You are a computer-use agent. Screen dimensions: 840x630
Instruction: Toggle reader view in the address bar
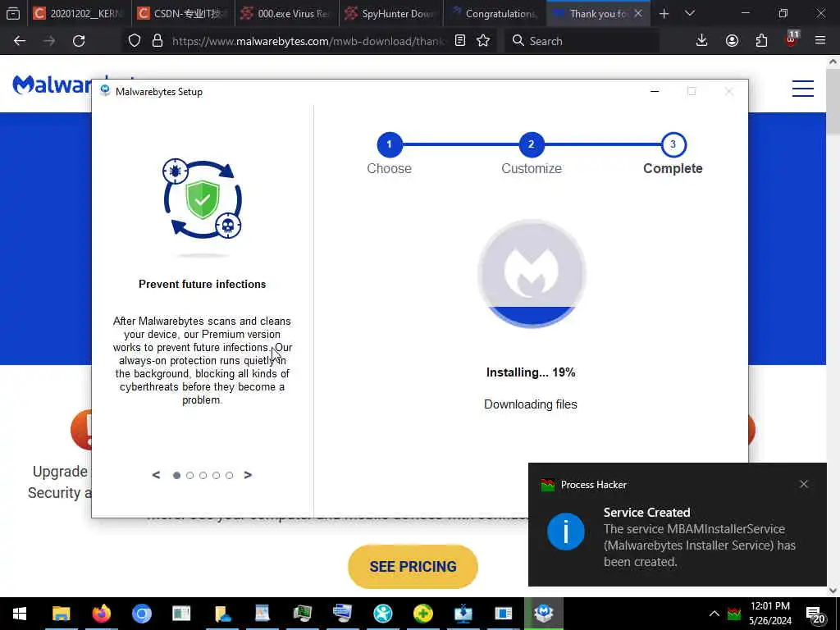click(x=459, y=41)
